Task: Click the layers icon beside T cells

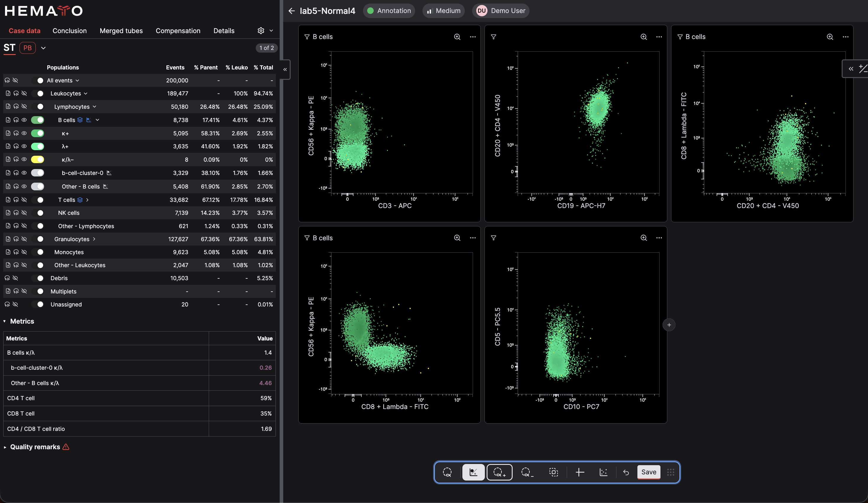Action: coord(80,200)
